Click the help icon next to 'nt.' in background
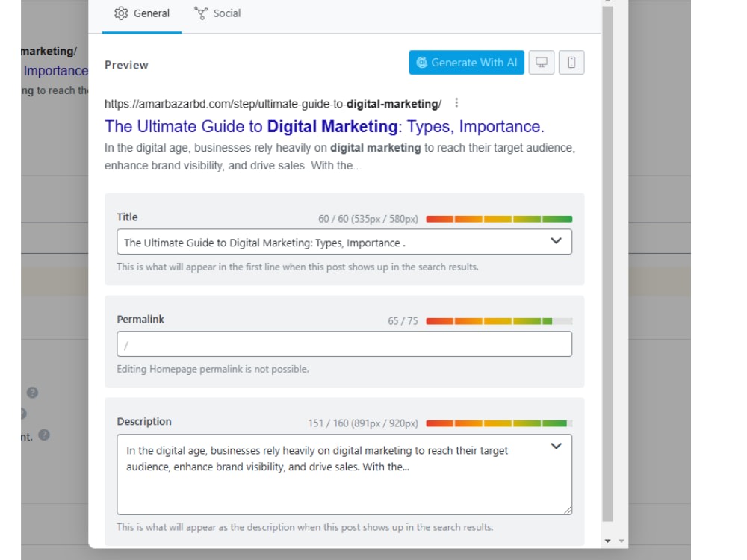The image size is (747, 560). click(x=44, y=435)
